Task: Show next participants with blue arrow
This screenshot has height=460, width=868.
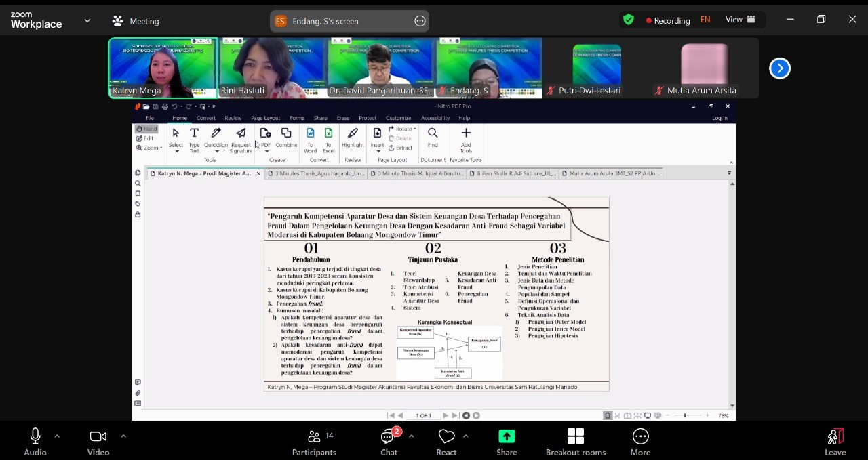Action: [x=780, y=68]
